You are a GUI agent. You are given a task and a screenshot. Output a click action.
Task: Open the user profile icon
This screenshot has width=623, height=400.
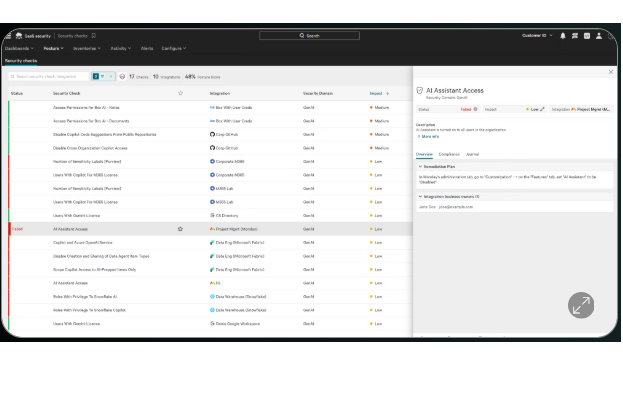click(x=599, y=35)
